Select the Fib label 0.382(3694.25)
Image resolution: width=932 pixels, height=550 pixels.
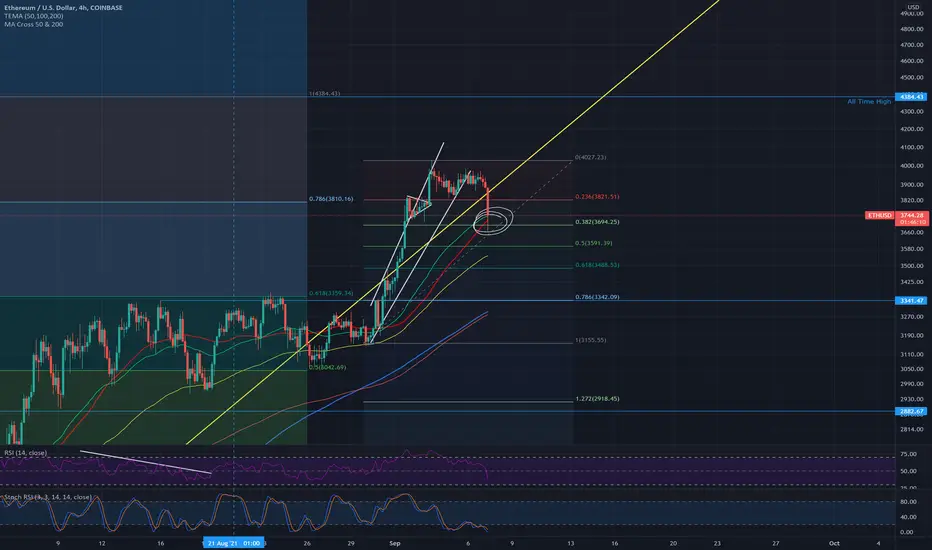(x=597, y=222)
